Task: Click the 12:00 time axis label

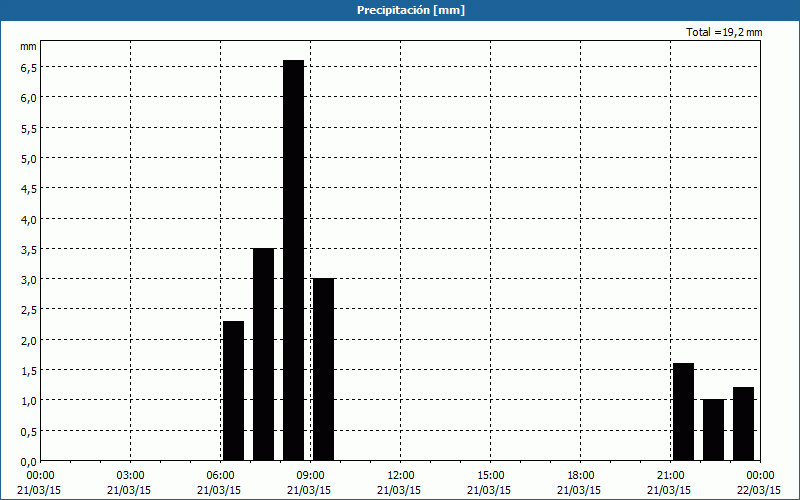Action: 401,476
